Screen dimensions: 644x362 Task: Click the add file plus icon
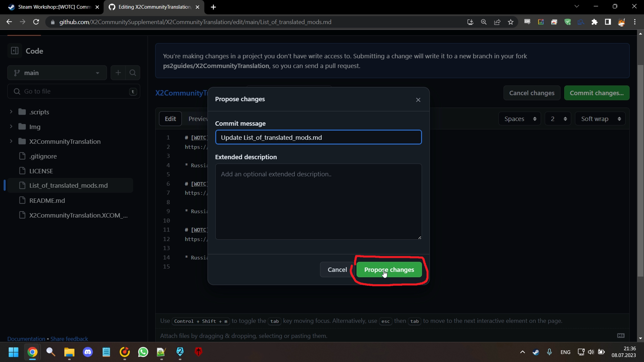pyautogui.click(x=118, y=73)
